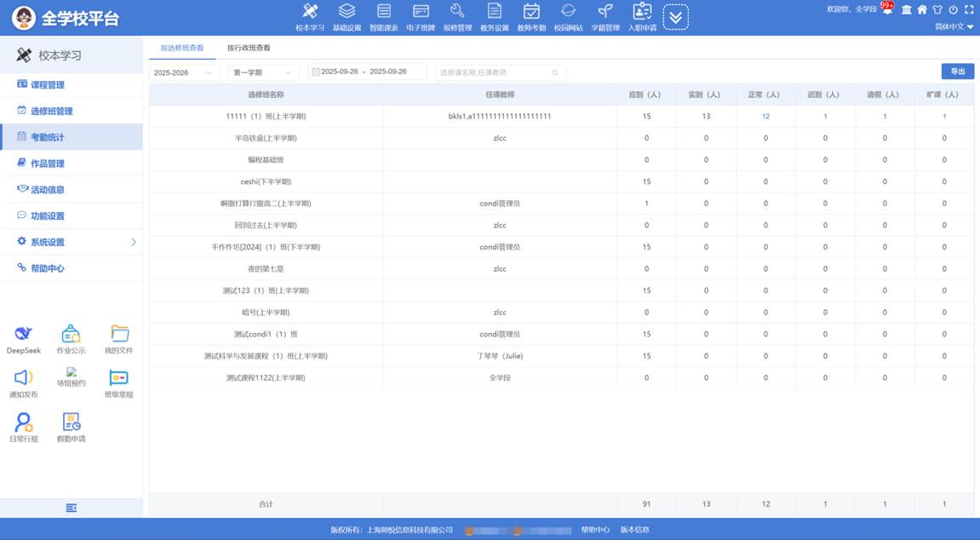
Task: Click the notification bell with 99+ badge
Action: click(x=887, y=9)
